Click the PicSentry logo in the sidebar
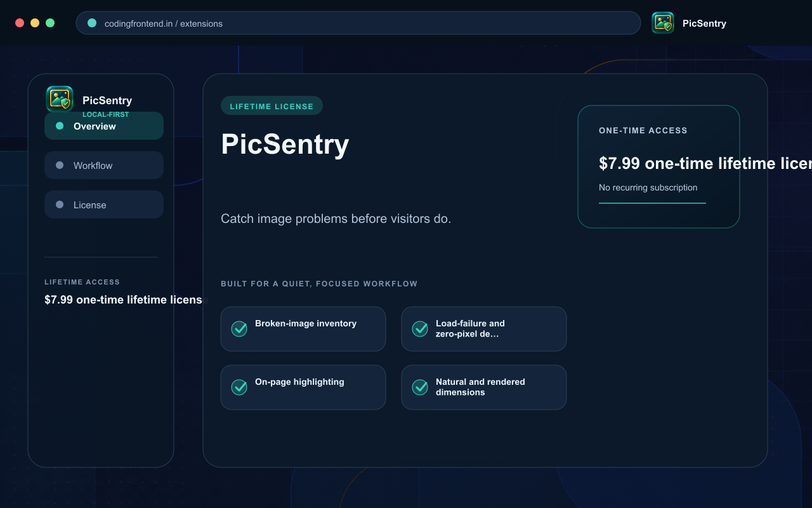The image size is (812, 508). [x=60, y=99]
